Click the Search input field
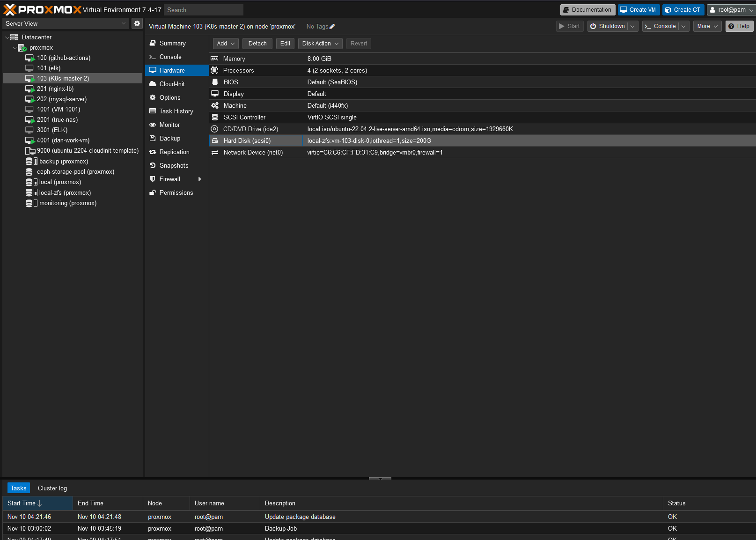The width and height of the screenshot is (756, 540). click(204, 10)
